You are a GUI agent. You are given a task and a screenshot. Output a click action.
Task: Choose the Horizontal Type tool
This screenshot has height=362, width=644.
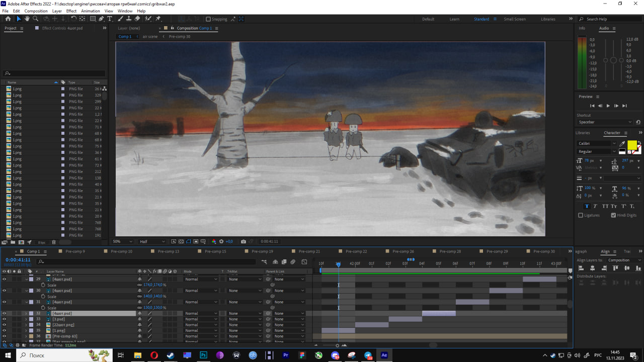click(x=110, y=19)
